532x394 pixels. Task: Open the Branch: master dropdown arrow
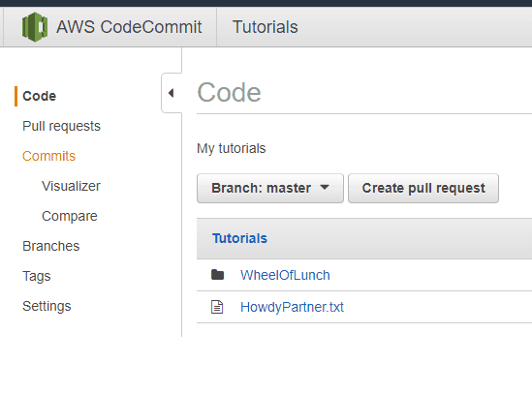[325, 187]
